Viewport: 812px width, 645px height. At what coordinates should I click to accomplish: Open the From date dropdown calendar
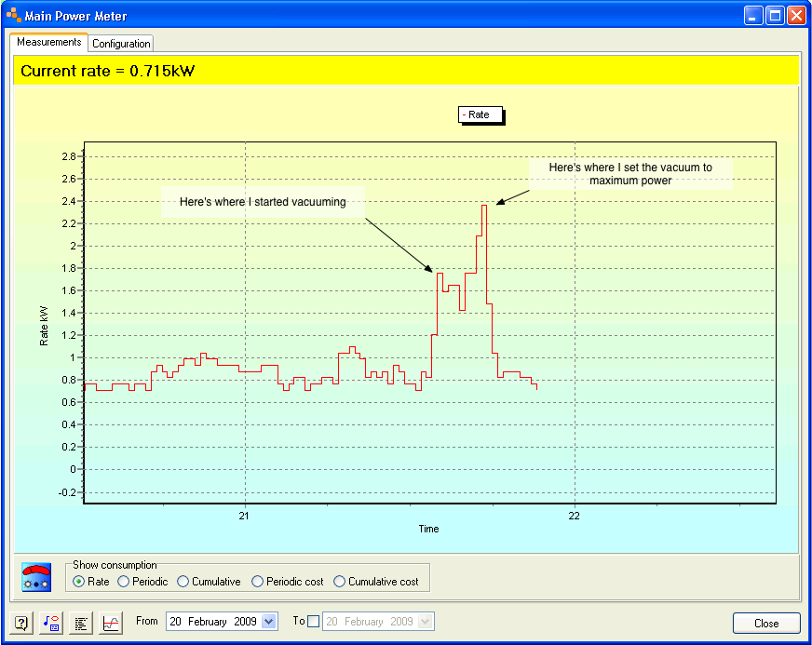(269, 622)
